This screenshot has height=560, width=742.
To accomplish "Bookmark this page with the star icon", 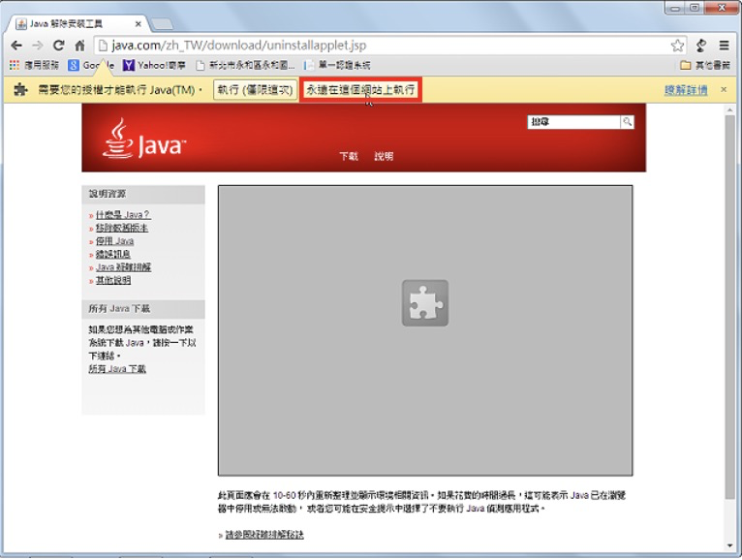I will [677, 46].
